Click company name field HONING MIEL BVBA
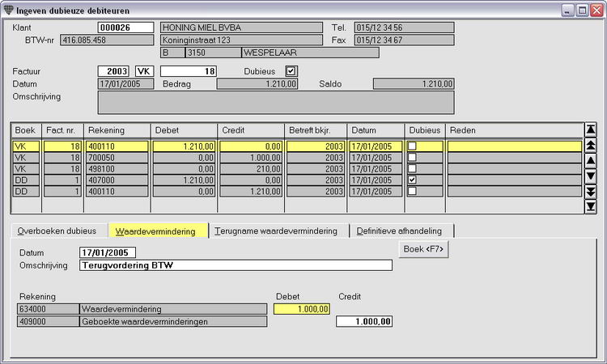This screenshot has width=607, height=364. click(x=241, y=28)
